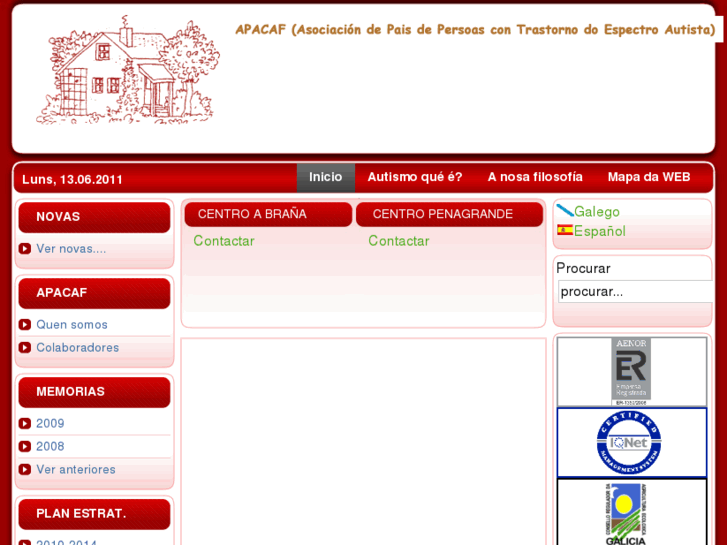
Task: Open the Galicia ecological agriculture badge
Action: tap(631, 513)
